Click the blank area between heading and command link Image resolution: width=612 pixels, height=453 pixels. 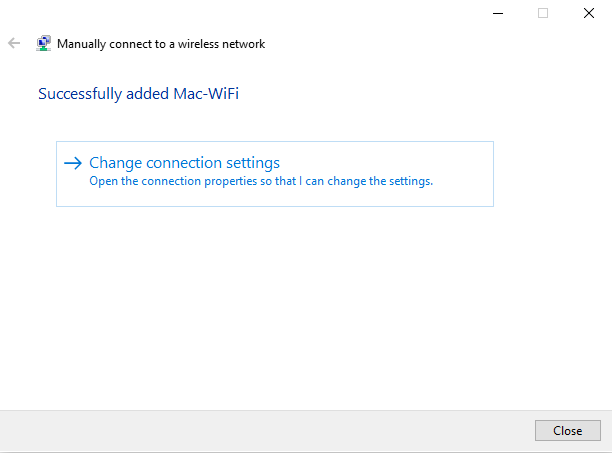pos(300,122)
